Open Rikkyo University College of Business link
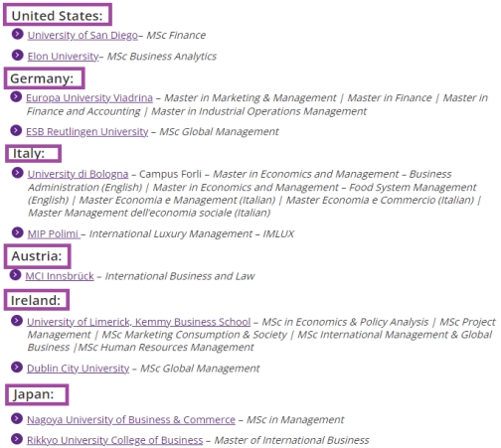501x448 pixels. pyautogui.click(x=114, y=440)
